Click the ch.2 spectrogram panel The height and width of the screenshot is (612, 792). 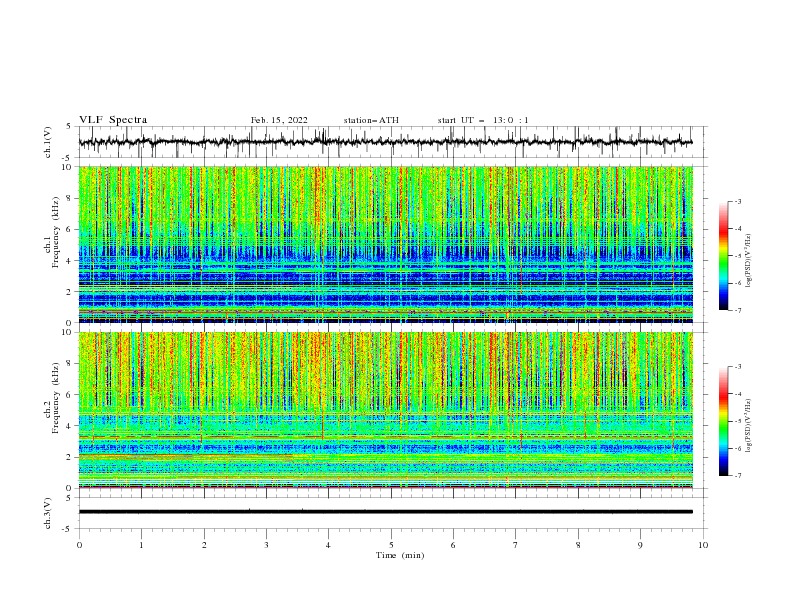point(385,410)
